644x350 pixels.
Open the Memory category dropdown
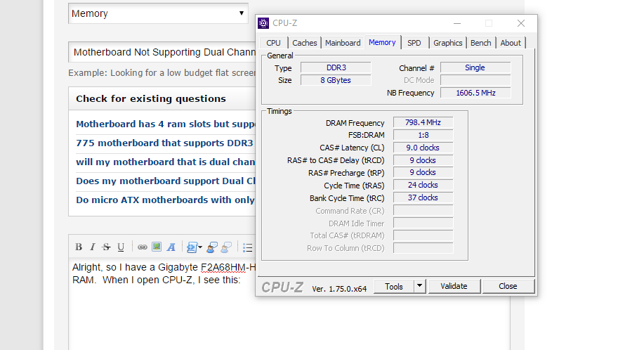(158, 13)
